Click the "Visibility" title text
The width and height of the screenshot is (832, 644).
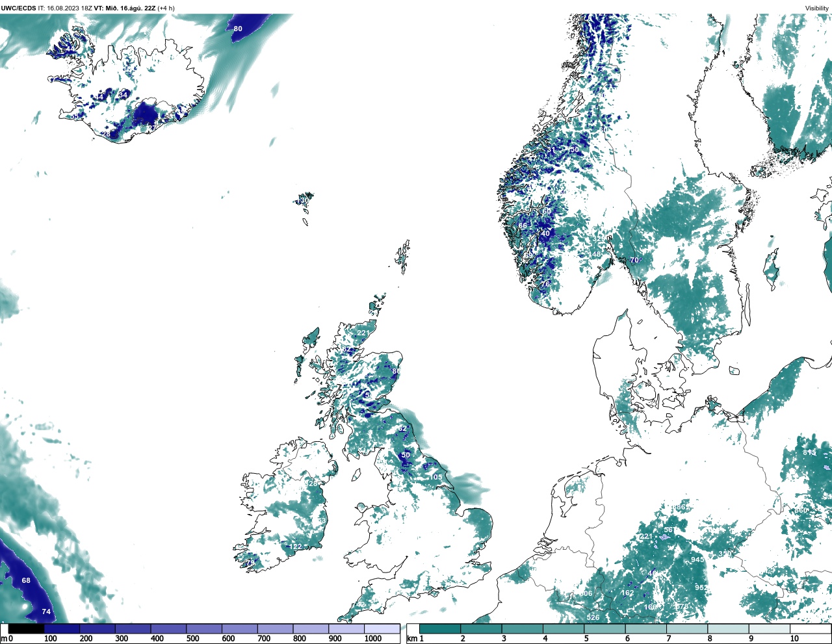coord(817,8)
